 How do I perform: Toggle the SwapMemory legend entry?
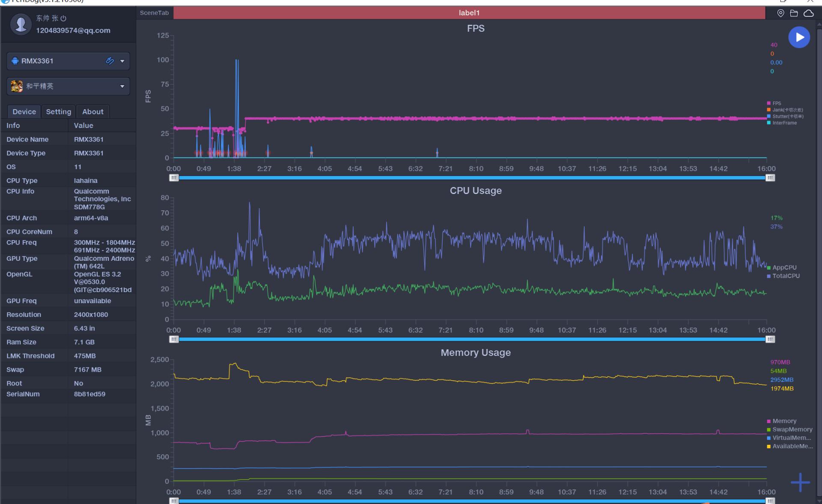(792, 429)
